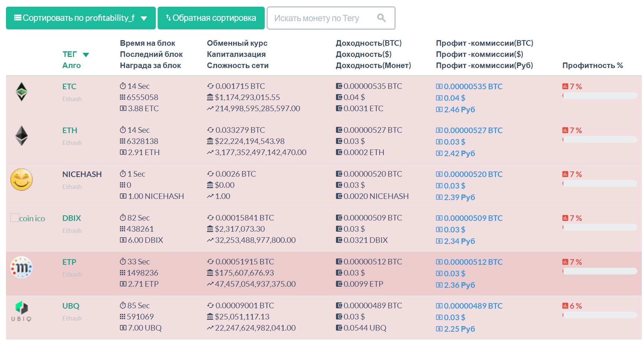Click the Алго column header
The height and width of the screenshot is (341, 644).
pyautogui.click(x=71, y=65)
